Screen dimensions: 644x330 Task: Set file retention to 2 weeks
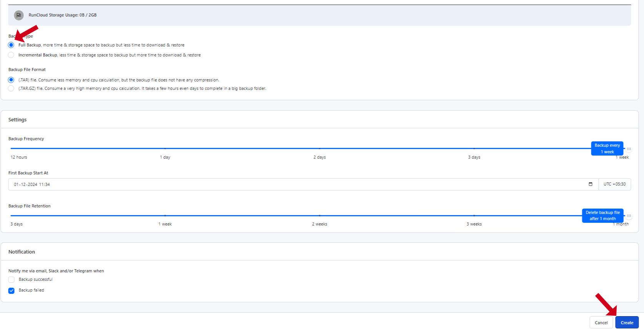coord(320,216)
